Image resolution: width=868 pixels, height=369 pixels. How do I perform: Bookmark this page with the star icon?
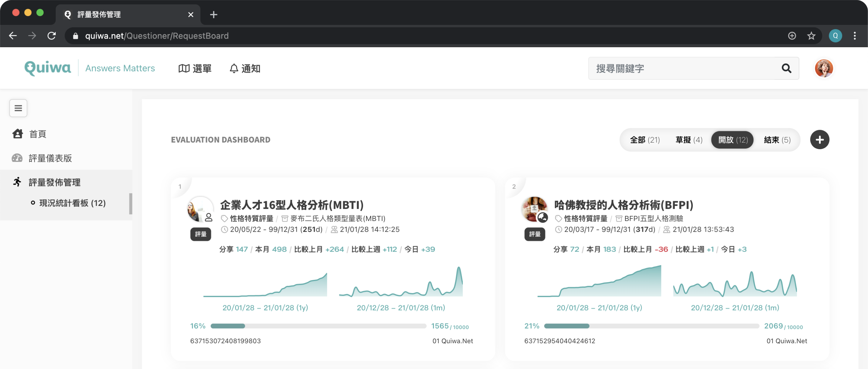pyautogui.click(x=811, y=36)
